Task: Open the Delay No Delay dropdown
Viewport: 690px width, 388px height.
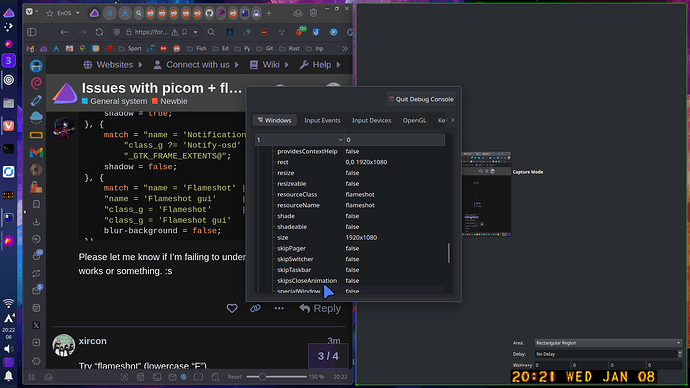Action: coord(609,354)
